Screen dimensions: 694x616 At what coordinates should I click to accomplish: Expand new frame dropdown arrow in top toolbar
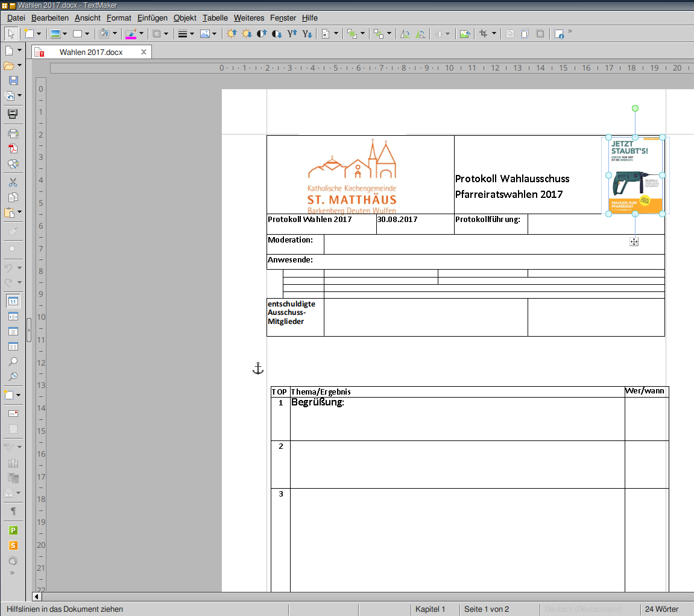pyautogui.click(x=39, y=34)
